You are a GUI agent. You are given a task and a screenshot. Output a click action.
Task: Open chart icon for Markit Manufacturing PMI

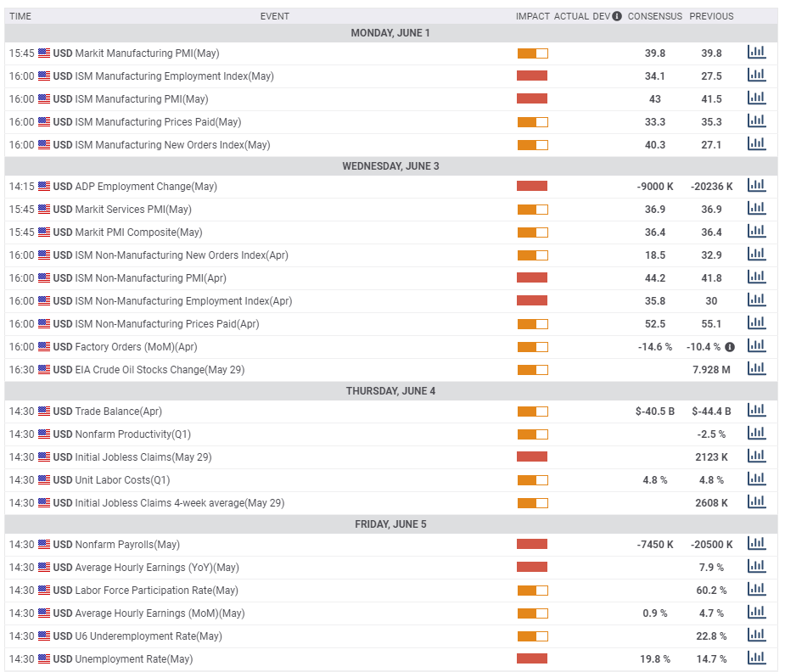756,53
